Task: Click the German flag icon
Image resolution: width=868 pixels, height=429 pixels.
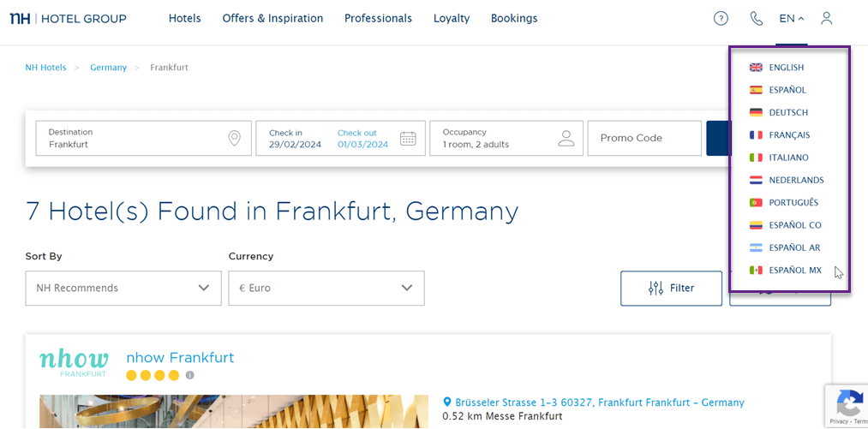Action: [x=756, y=112]
